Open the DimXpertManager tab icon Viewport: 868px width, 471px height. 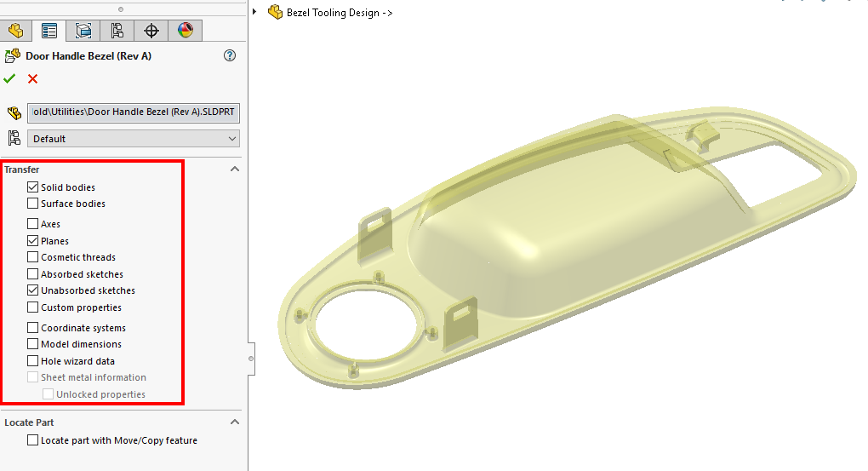(x=151, y=32)
